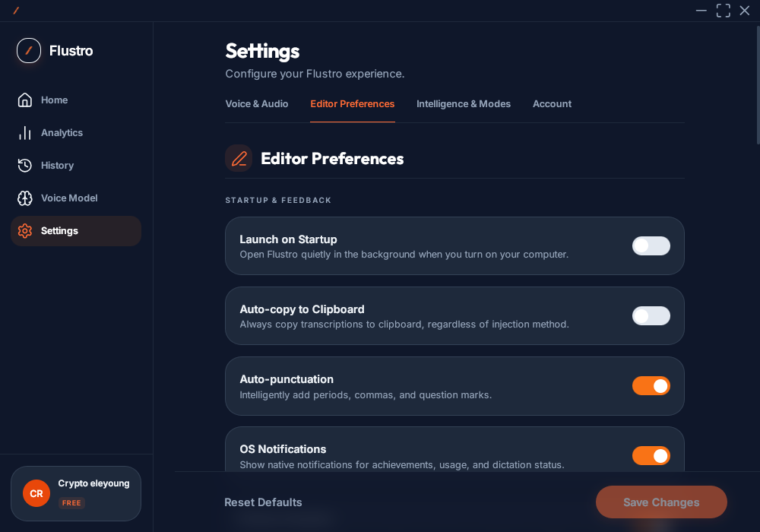Image resolution: width=760 pixels, height=532 pixels.
Task: Turn off OS Notifications switch
Action: click(x=651, y=455)
